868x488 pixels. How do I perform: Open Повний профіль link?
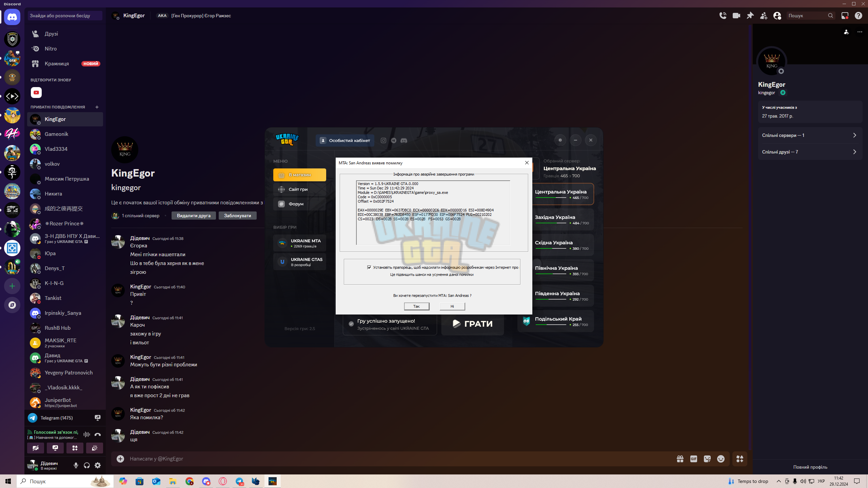pos(810,467)
